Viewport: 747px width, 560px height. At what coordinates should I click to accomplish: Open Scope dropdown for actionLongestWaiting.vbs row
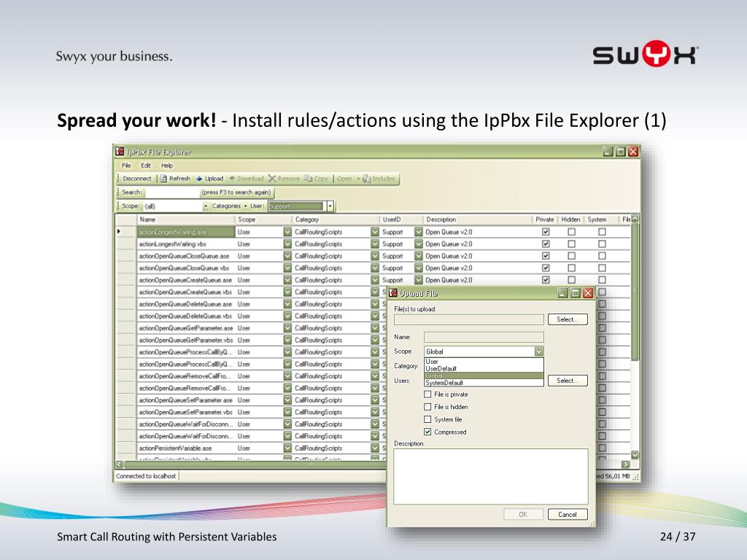coord(287,244)
